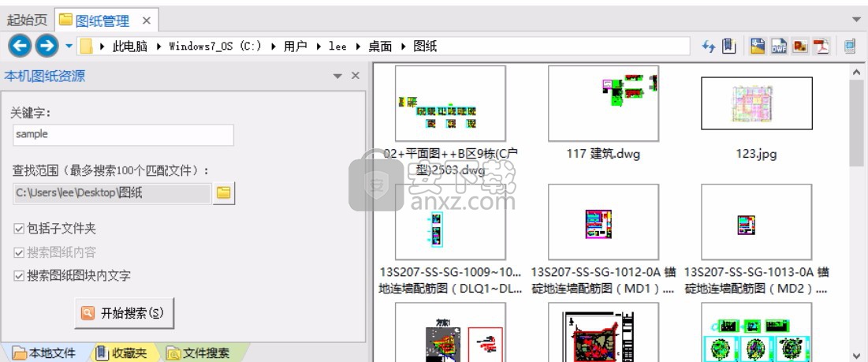The width and height of the screenshot is (868, 362).
Task: Click the scroll down arrow of file list
Action: 857,356
